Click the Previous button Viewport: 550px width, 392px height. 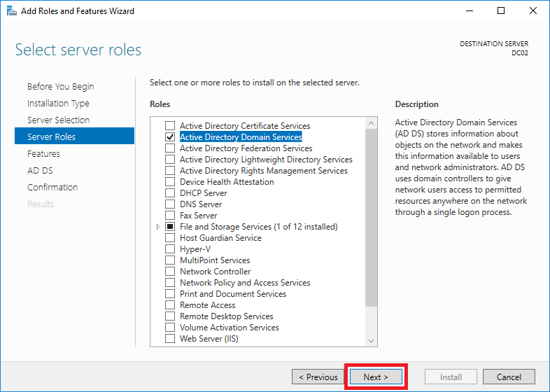[318, 377]
